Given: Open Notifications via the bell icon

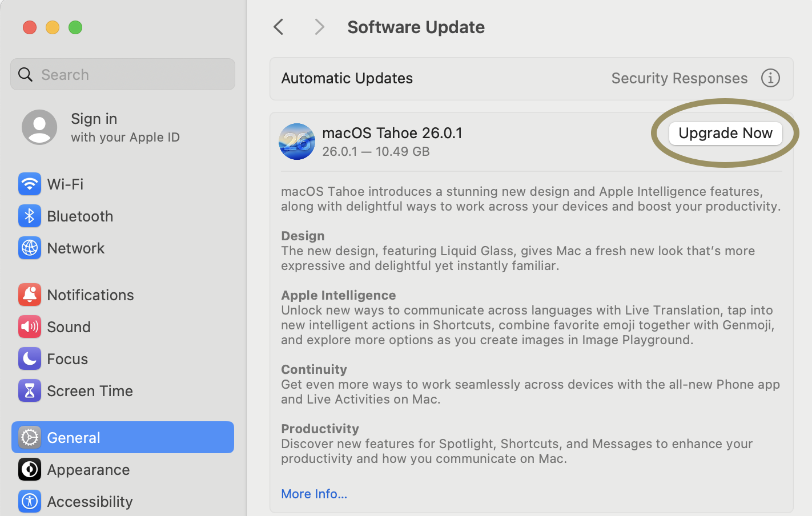Looking at the screenshot, I should click(x=29, y=295).
